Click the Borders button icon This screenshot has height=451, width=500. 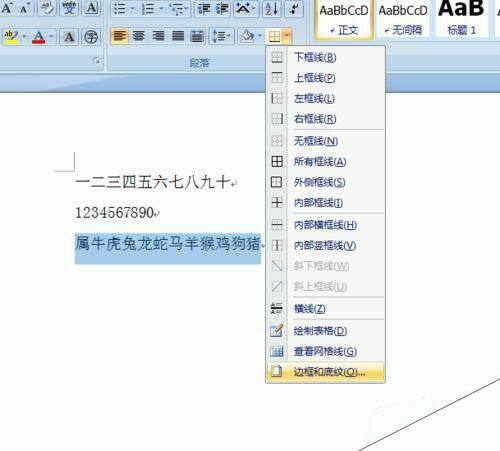point(274,36)
